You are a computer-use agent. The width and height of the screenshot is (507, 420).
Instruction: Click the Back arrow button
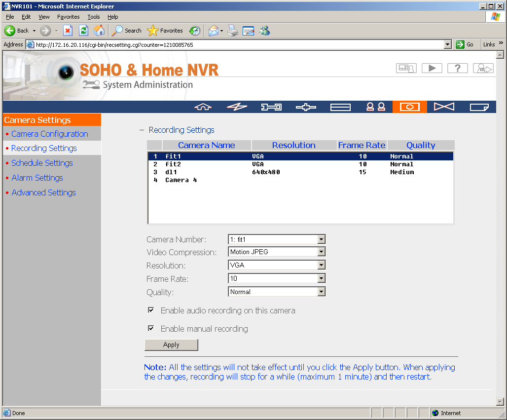16,31
